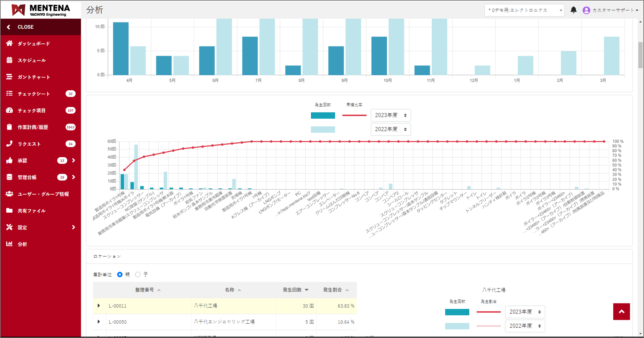Click the notification bell icon
Screen dimensions: 644x338
(573, 10)
